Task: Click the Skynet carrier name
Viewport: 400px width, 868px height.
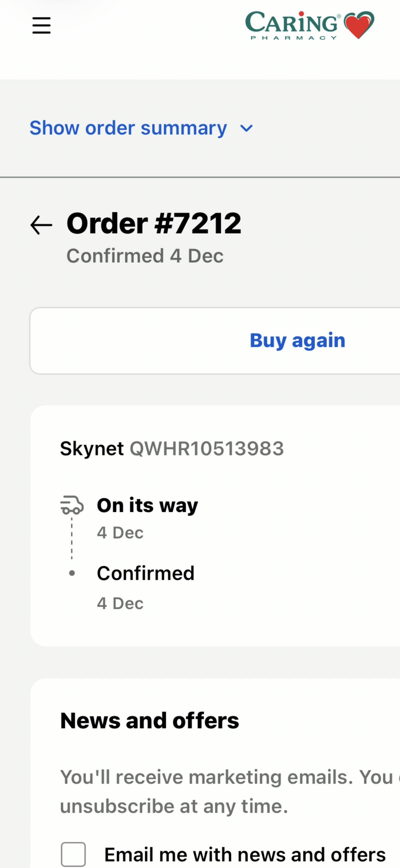Action: tap(92, 449)
